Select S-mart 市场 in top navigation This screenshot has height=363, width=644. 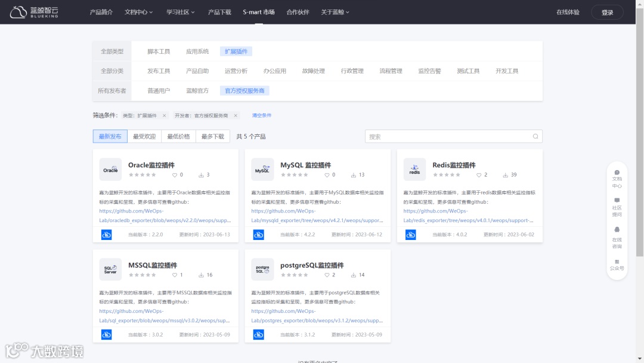coord(259,13)
